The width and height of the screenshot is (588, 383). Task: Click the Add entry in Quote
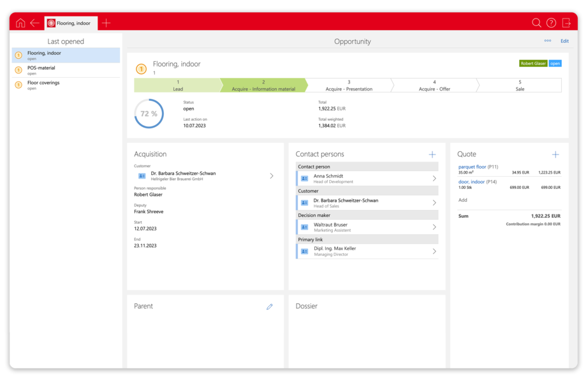(x=463, y=200)
